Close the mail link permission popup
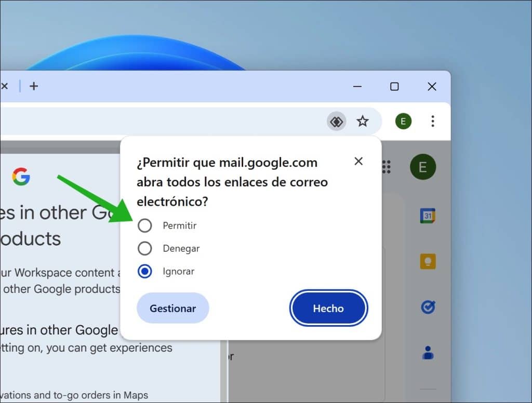532x403 pixels. [x=358, y=161]
